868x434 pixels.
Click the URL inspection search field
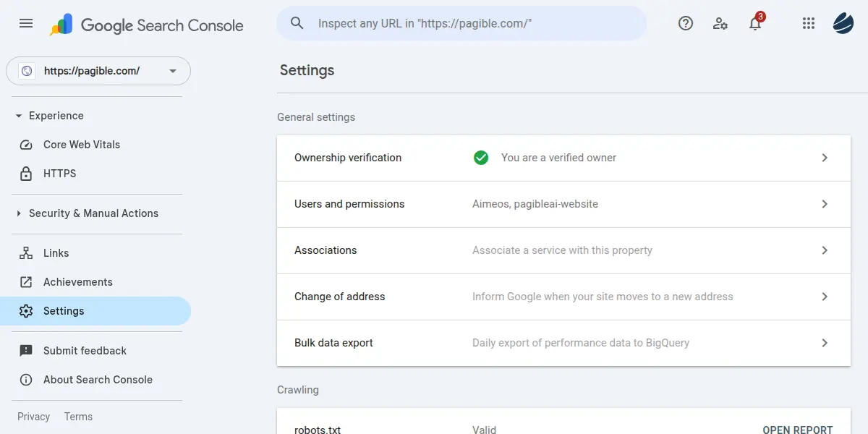[461, 23]
